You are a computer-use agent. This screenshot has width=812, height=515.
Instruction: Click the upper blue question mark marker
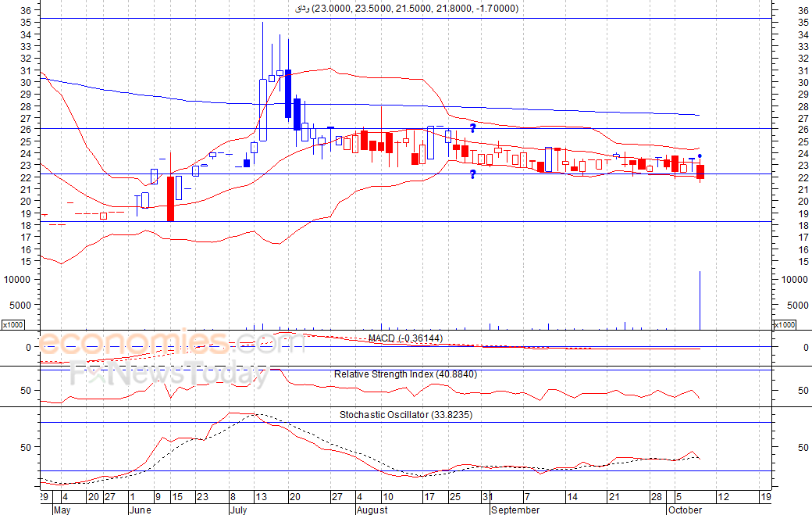pyautogui.click(x=472, y=128)
